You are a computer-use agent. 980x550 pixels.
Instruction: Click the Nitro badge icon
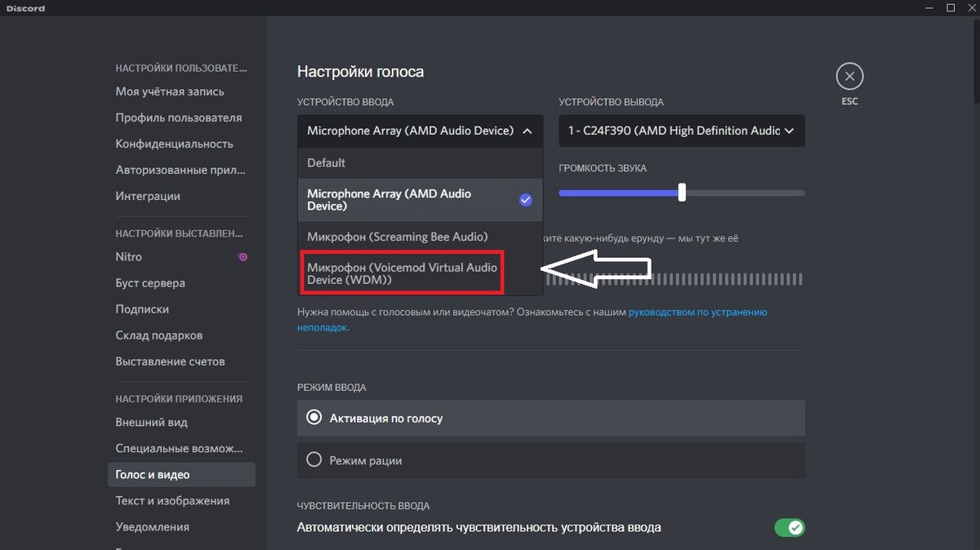(243, 257)
